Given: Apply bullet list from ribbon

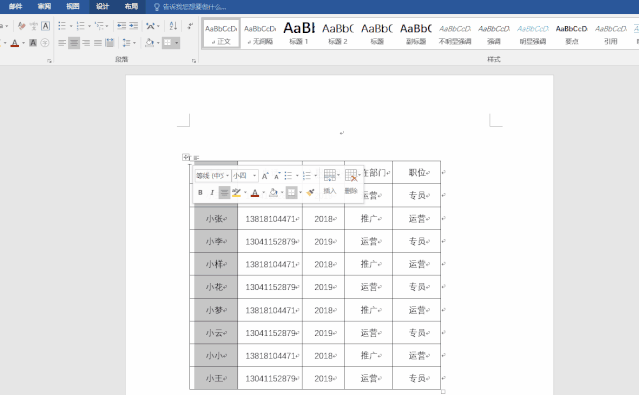Looking at the screenshot, I should click(x=62, y=26).
